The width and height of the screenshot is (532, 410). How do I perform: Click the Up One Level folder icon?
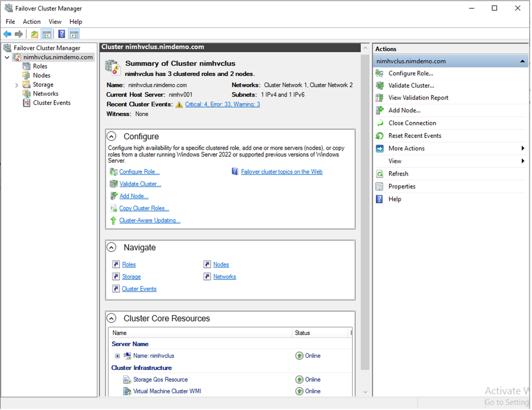pos(35,34)
